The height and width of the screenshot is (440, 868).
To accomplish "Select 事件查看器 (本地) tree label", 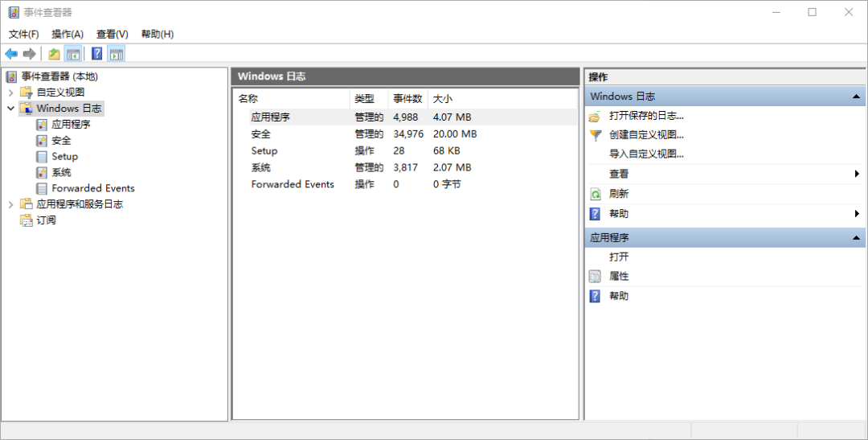I will click(x=59, y=76).
